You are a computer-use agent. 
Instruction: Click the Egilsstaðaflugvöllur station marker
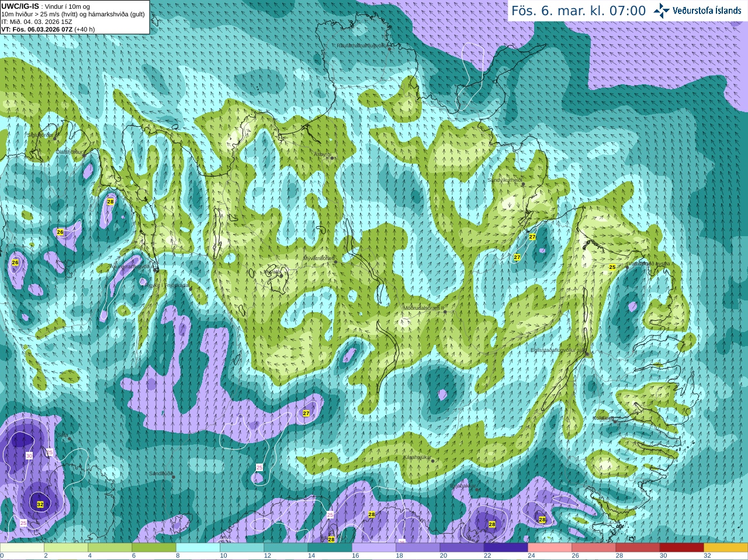pos(587,354)
